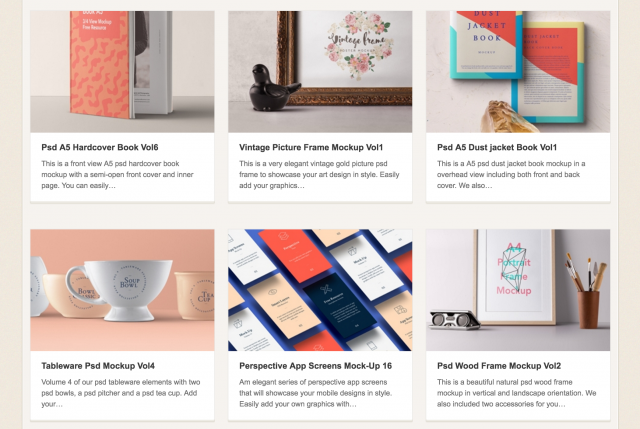Click the Tableware Psd Mockup Vol4 title
The width and height of the screenshot is (640, 429).
[98, 366]
